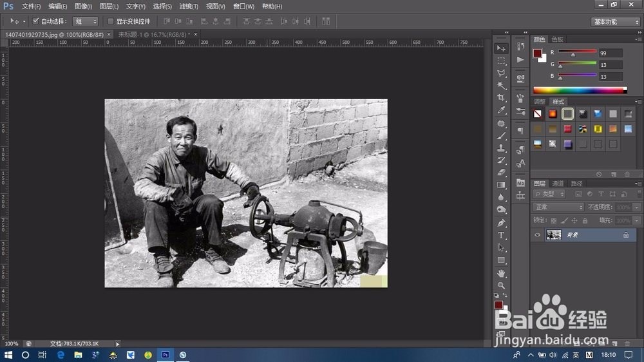The height and width of the screenshot is (362, 644).
Task: Open the Mini Bridge panel icon
Action: pos(520,182)
